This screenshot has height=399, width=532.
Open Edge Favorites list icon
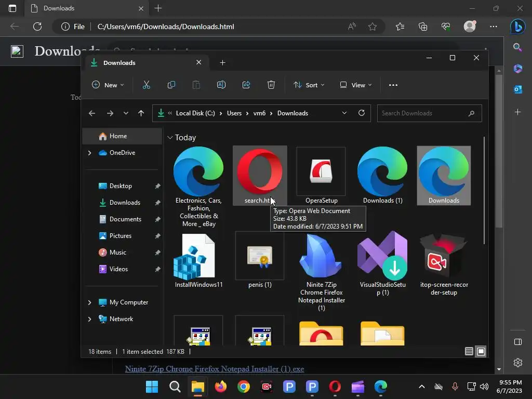pyautogui.click(x=400, y=26)
